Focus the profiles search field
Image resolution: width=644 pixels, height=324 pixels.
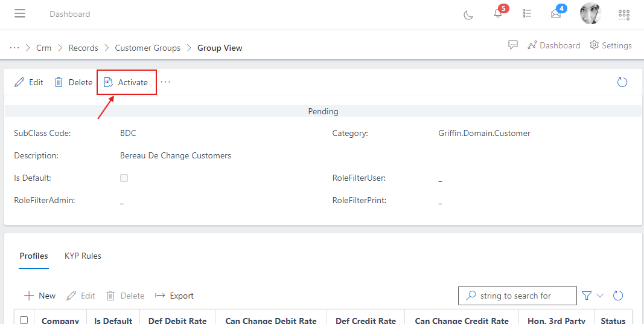pos(517,296)
